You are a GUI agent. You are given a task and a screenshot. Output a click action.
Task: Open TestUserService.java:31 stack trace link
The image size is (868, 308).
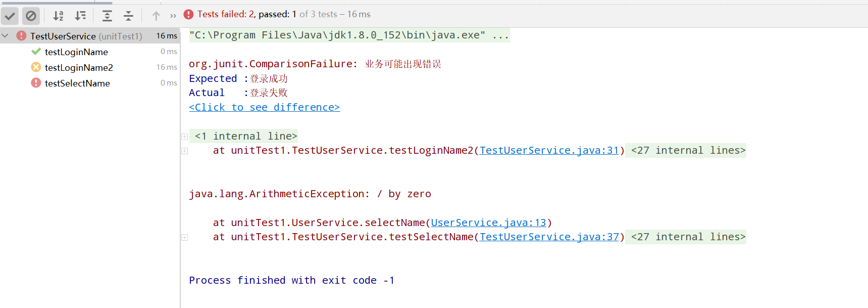[549, 150]
